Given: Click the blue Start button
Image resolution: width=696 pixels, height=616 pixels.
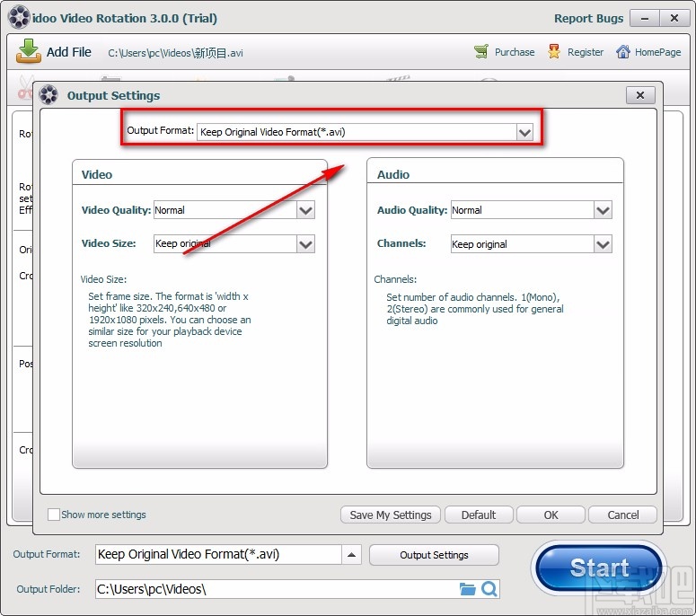Looking at the screenshot, I should [x=599, y=568].
